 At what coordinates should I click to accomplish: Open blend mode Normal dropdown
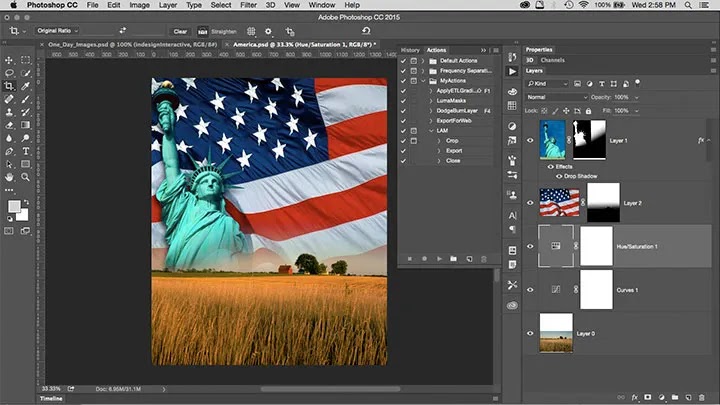tap(557, 97)
